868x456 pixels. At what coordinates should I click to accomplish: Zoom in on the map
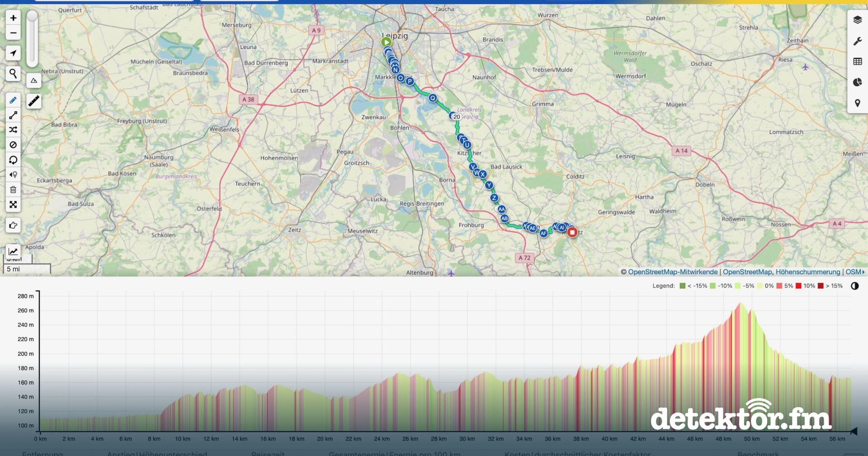point(13,18)
